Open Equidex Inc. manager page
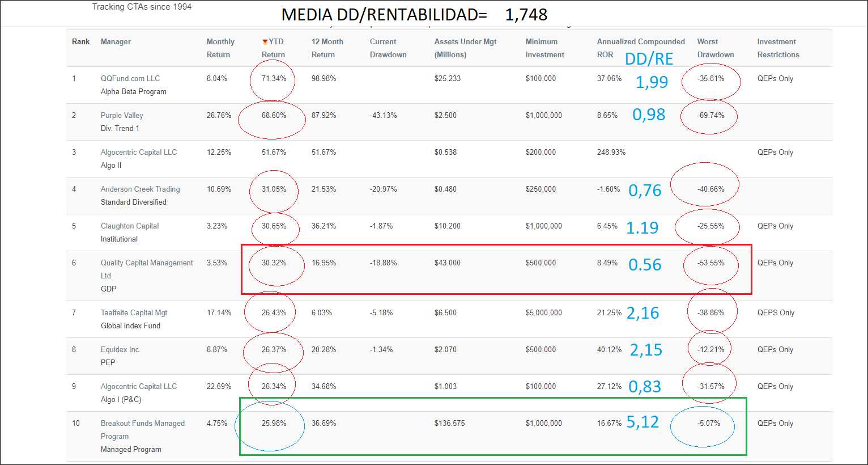868x465 pixels. click(121, 350)
